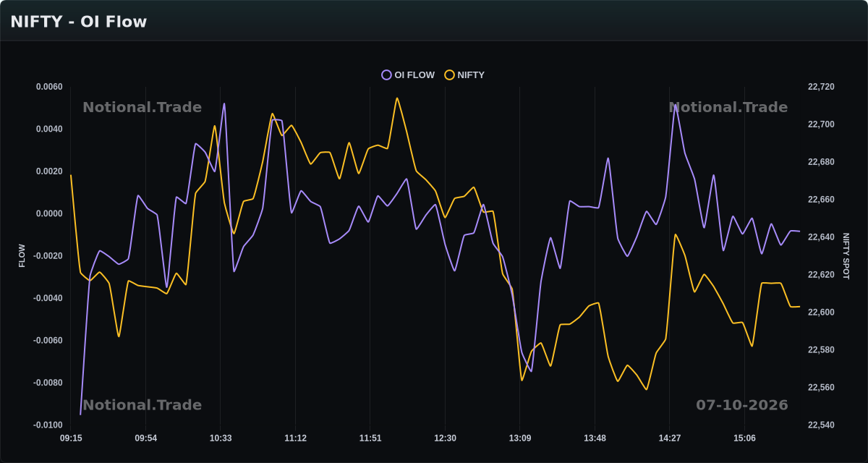
Task: Click the 09:54 time axis label
Action: point(145,438)
